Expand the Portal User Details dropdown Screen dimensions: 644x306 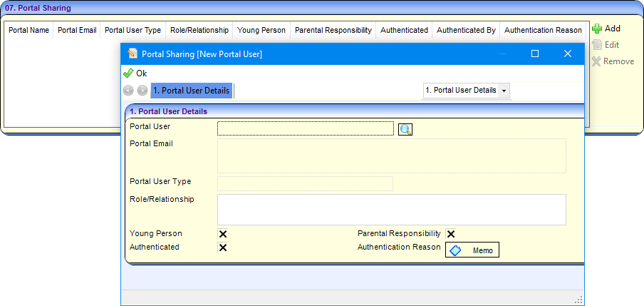(x=504, y=91)
